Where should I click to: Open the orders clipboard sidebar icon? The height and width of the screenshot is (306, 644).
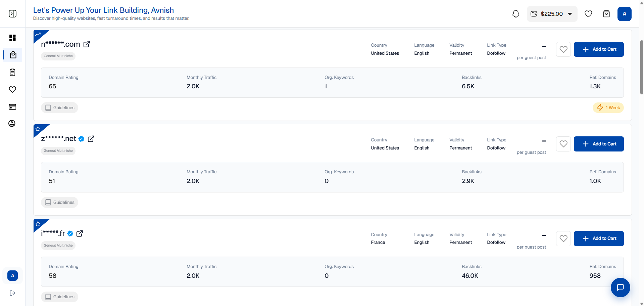coord(12,72)
